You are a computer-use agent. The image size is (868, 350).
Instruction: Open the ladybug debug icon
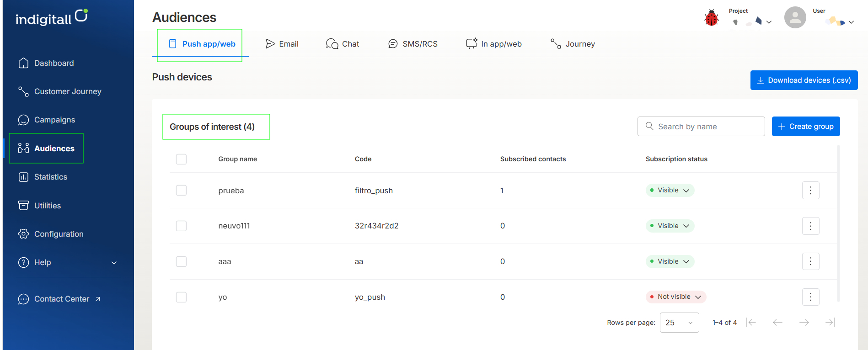tap(711, 18)
